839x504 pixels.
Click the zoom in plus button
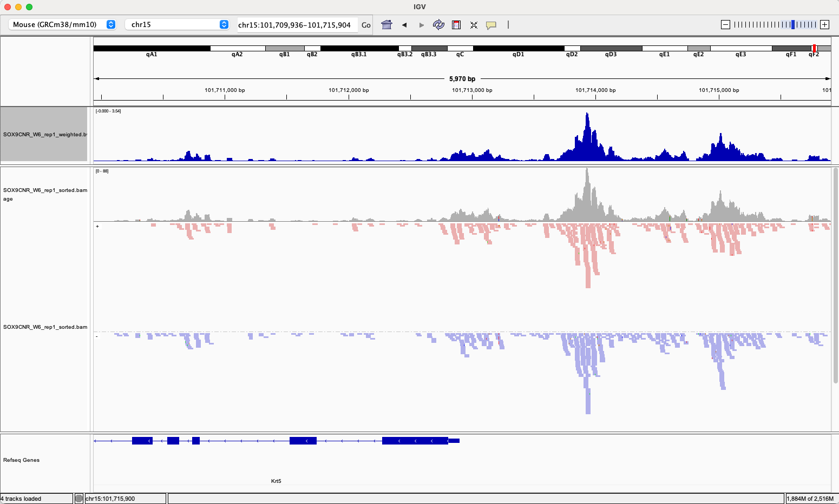coord(824,24)
